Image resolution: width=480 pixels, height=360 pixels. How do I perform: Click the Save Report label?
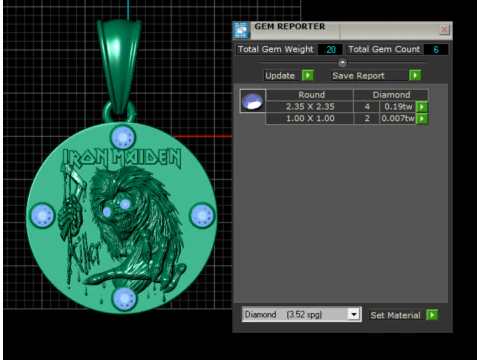(x=358, y=76)
